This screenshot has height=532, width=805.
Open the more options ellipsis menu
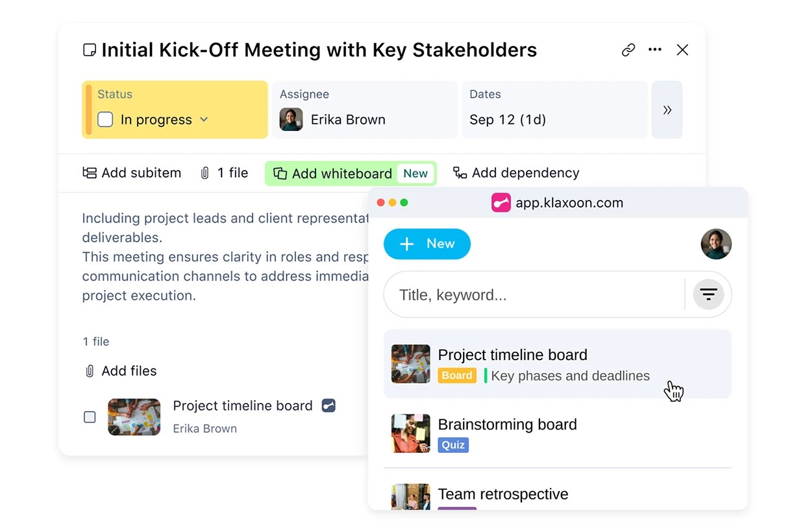(655, 49)
